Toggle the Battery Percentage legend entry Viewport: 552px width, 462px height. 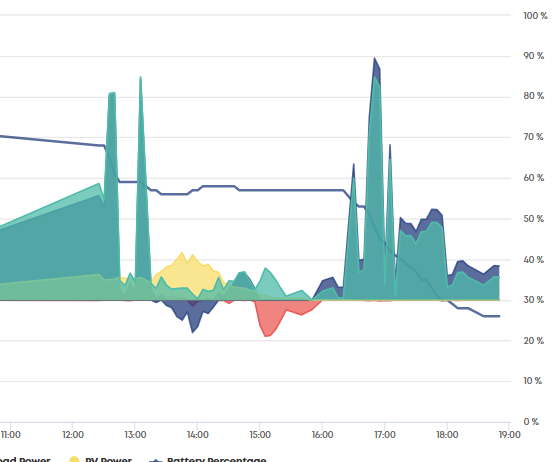[208, 459]
